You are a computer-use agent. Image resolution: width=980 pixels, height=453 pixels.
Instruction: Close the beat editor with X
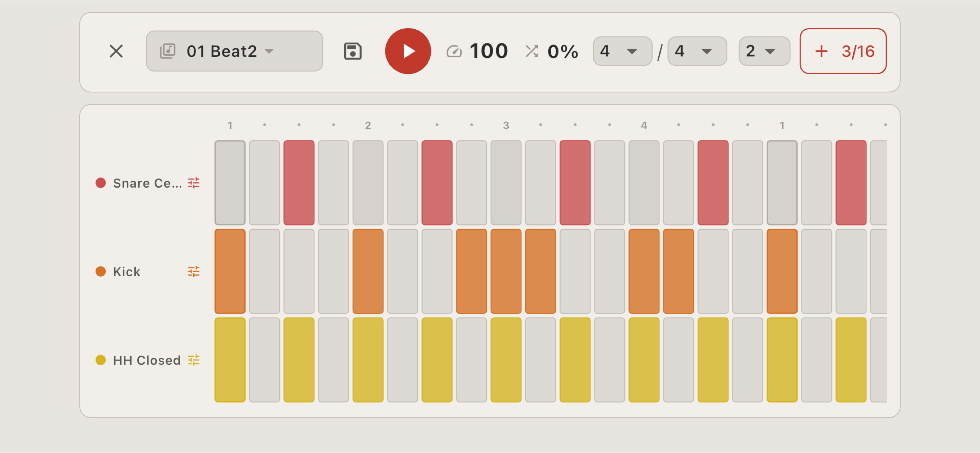[x=116, y=51]
